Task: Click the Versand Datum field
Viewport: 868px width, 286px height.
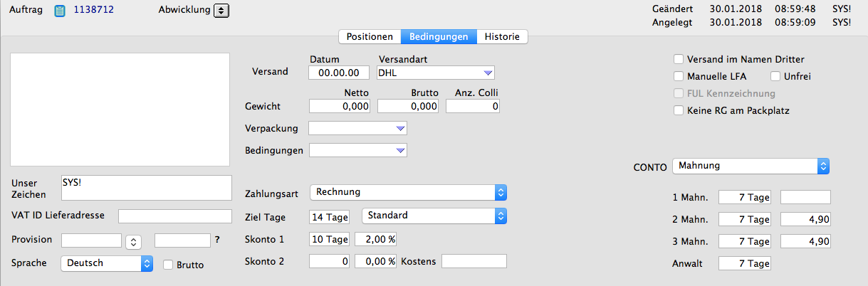Action: (x=339, y=73)
